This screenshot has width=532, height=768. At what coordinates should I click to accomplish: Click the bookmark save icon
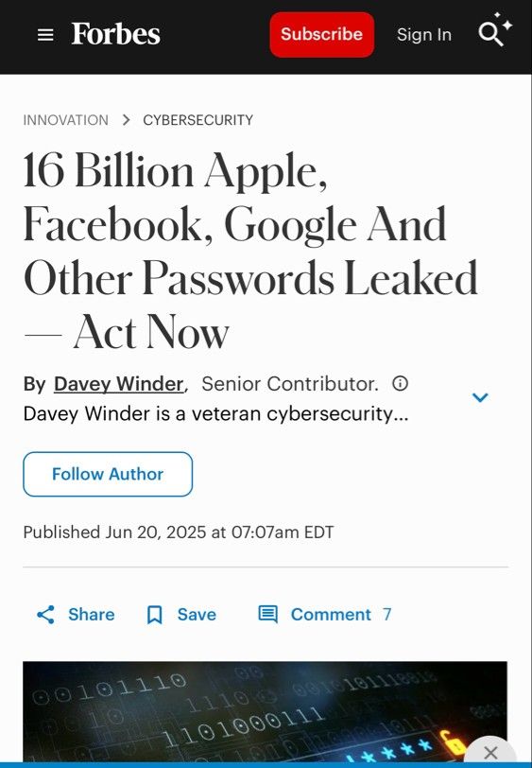[x=155, y=615]
